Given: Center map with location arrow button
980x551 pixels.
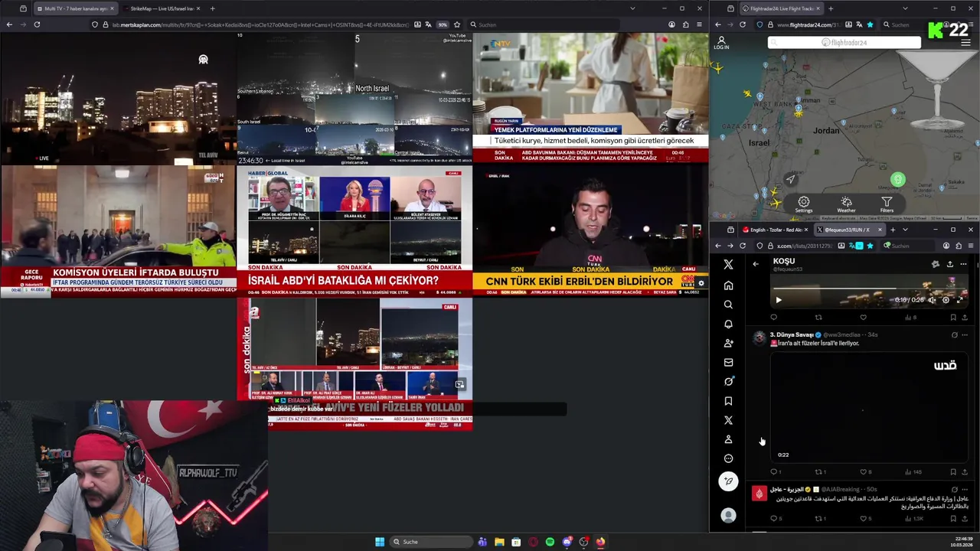Looking at the screenshot, I should pyautogui.click(x=790, y=180).
